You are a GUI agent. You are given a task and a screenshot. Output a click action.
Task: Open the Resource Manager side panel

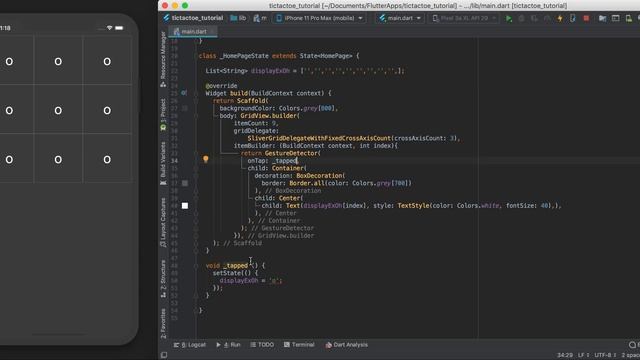click(163, 59)
